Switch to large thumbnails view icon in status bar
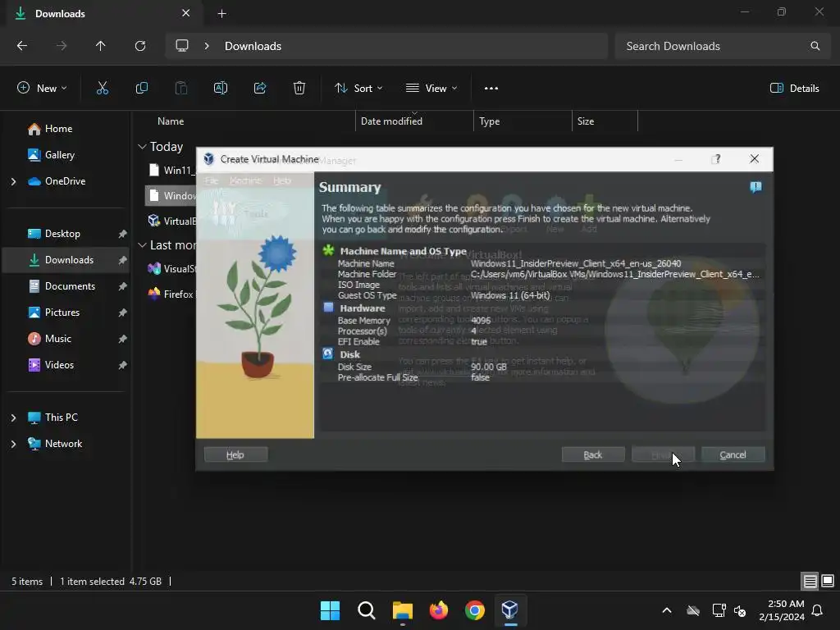This screenshot has height=630, width=840. pyautogui.click(x=828, y=581)
